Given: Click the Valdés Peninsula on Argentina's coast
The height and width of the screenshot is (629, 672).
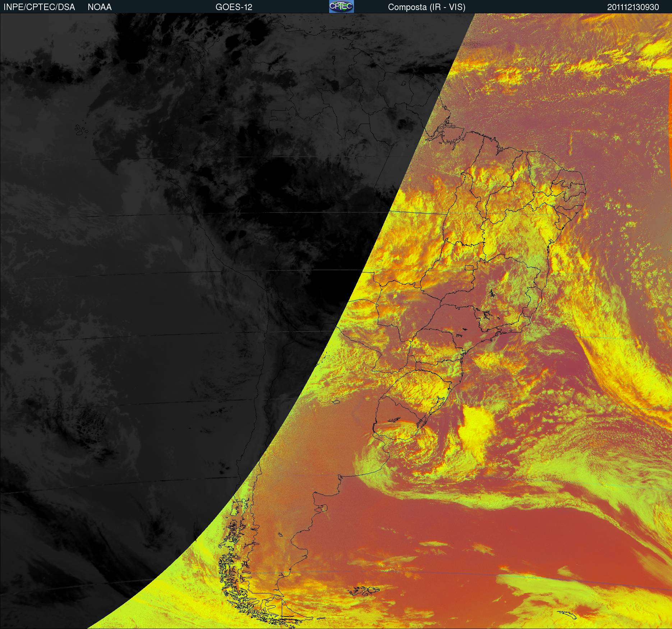Looking at the screenshot, I should 324,508.
